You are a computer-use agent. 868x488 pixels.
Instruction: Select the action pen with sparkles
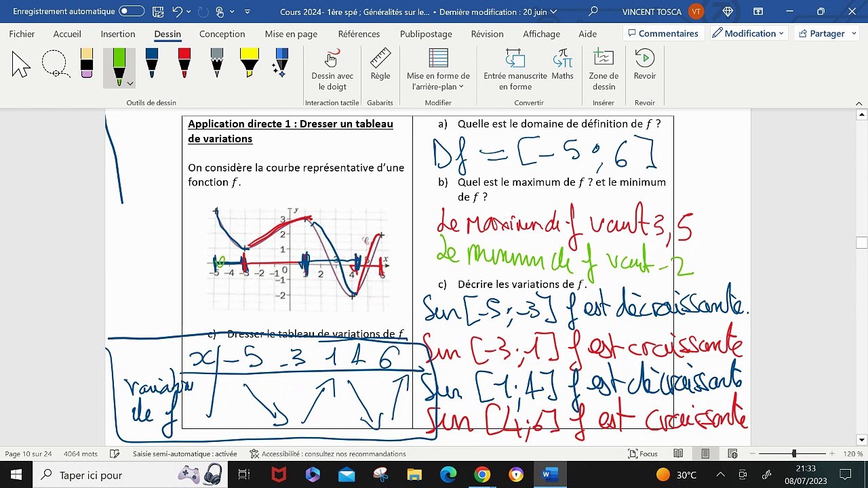pos(281,63)
